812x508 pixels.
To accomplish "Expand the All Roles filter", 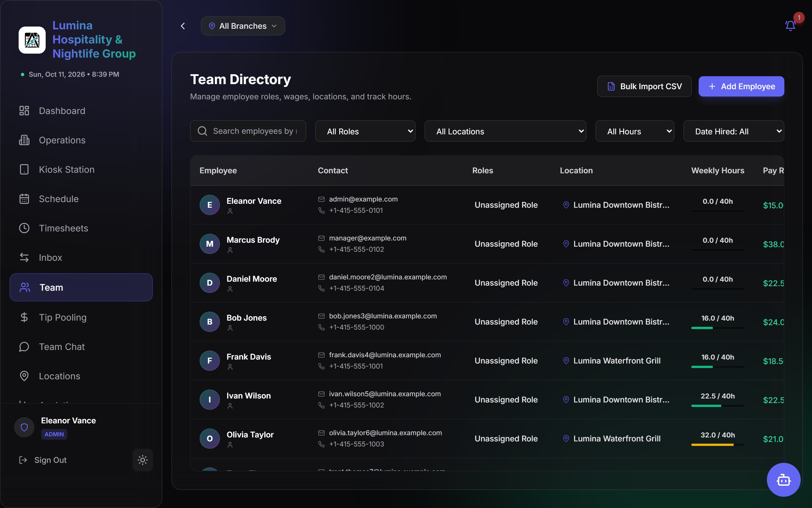I will click(365, 131).
